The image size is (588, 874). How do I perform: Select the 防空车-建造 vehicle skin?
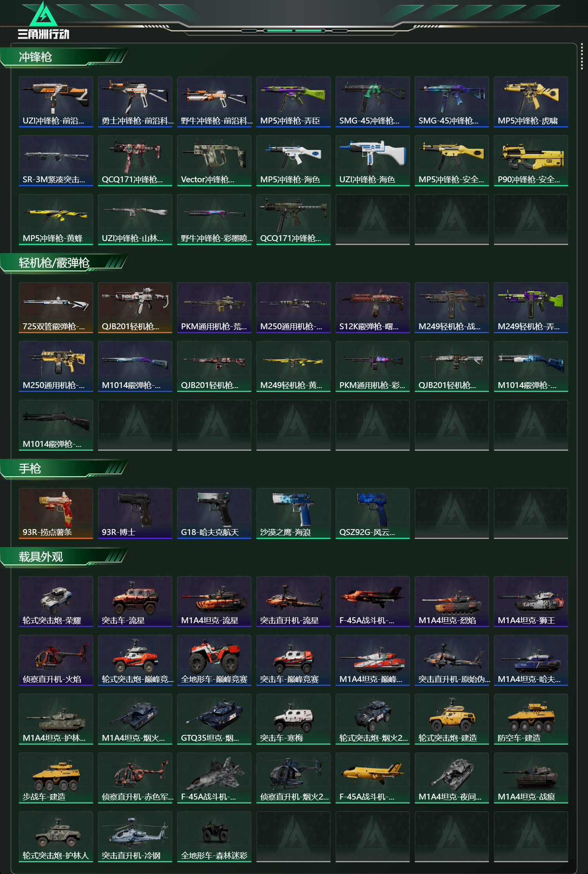click(531, 719)
